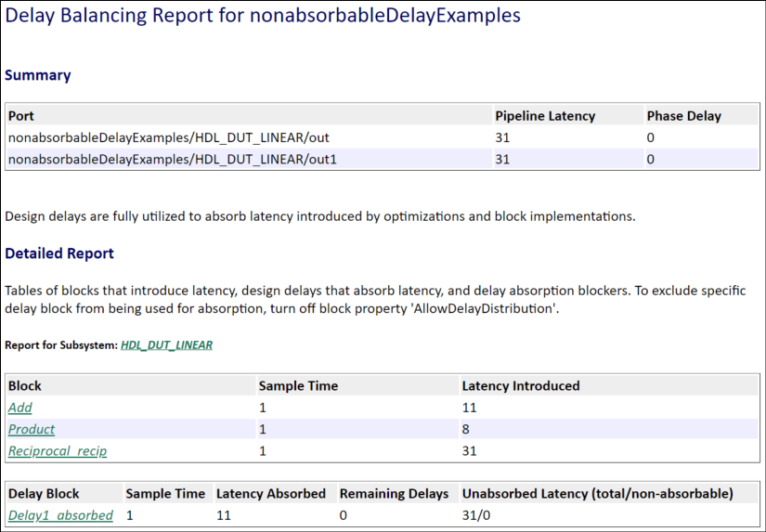Select the Remaining Delays column header
The width and height of the screenshot is (766, 532).
[x=394, y=494]
